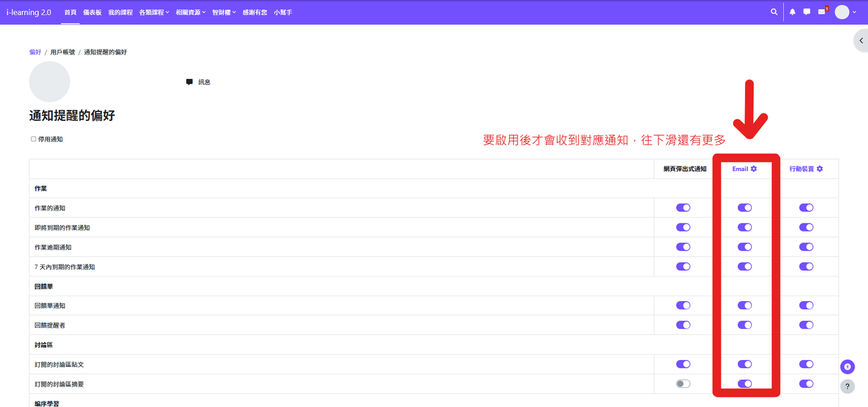Open the block drawer chevron on right edge

(x=861, y=41)
